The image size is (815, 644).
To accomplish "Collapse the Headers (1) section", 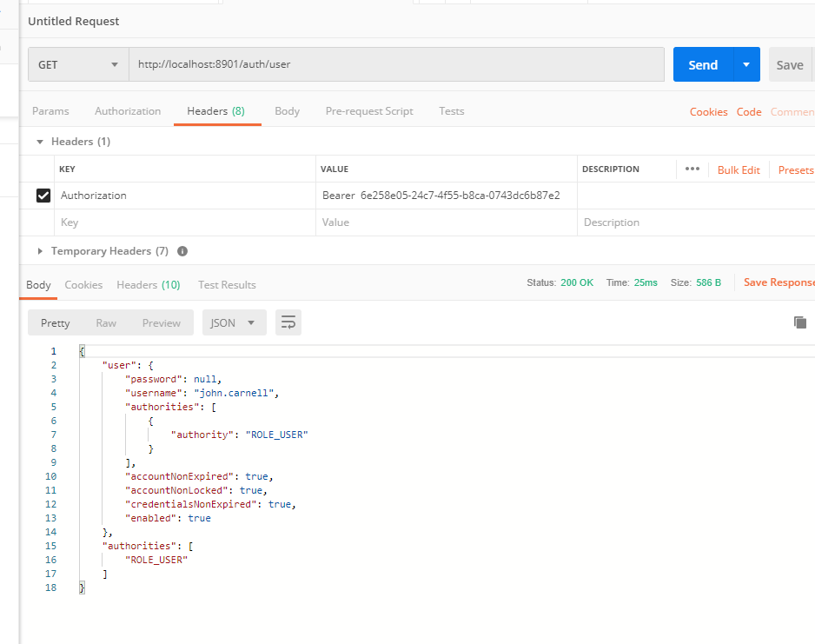I will pyautogui.click(x=40, y=142).
